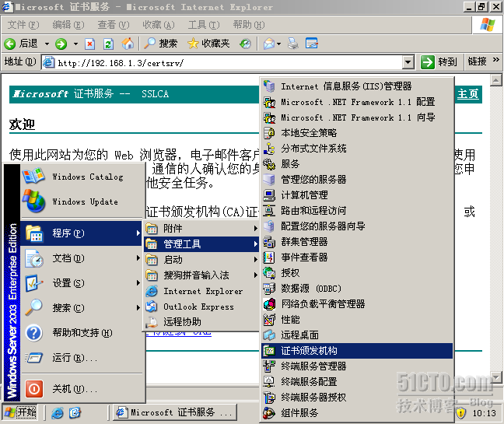Screen dimensions: 504x424
Task: Open 终端服务器授权 entry
Action: (x=357, y=398)
